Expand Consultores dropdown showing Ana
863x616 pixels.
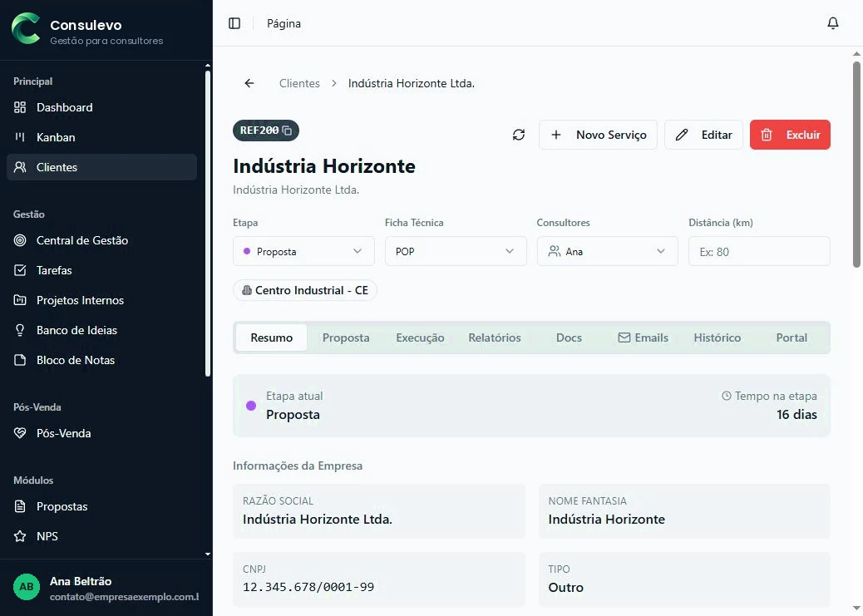coord(608,252)
